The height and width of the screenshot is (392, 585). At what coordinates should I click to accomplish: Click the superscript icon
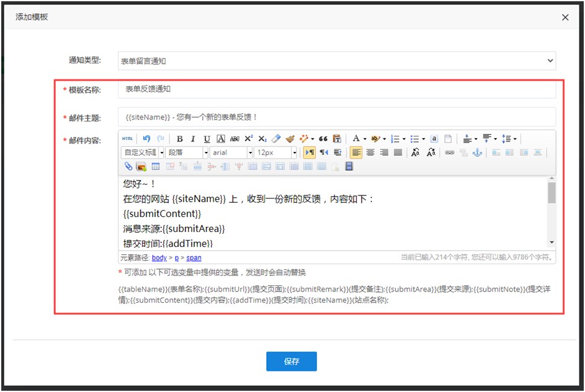[249, 139]
